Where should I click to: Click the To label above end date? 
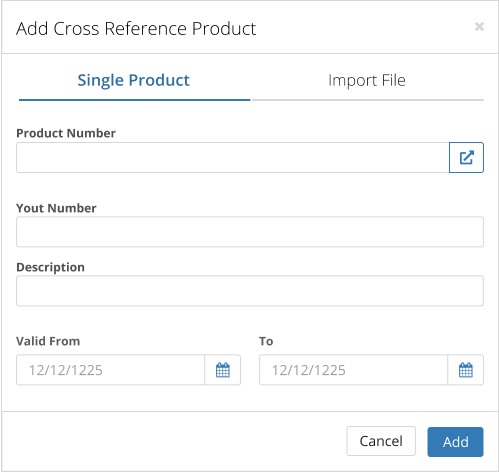pos(266,341)
